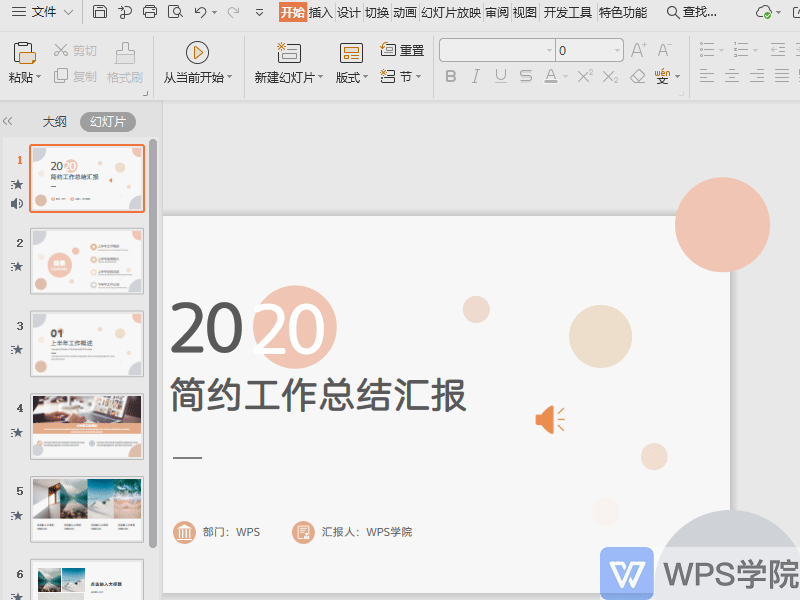
Task: Toggle italic formatting
Action: coord(474,76)
